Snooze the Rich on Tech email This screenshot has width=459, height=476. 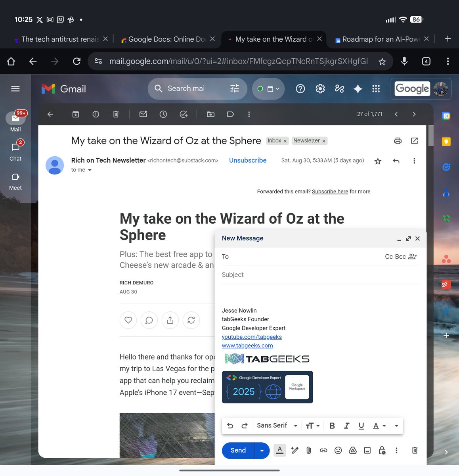(x=163, y=114)
